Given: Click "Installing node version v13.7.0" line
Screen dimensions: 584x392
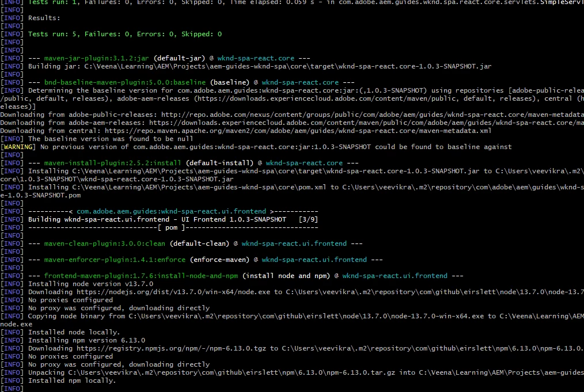Looking at the screenshot, I should coord(90,284).
